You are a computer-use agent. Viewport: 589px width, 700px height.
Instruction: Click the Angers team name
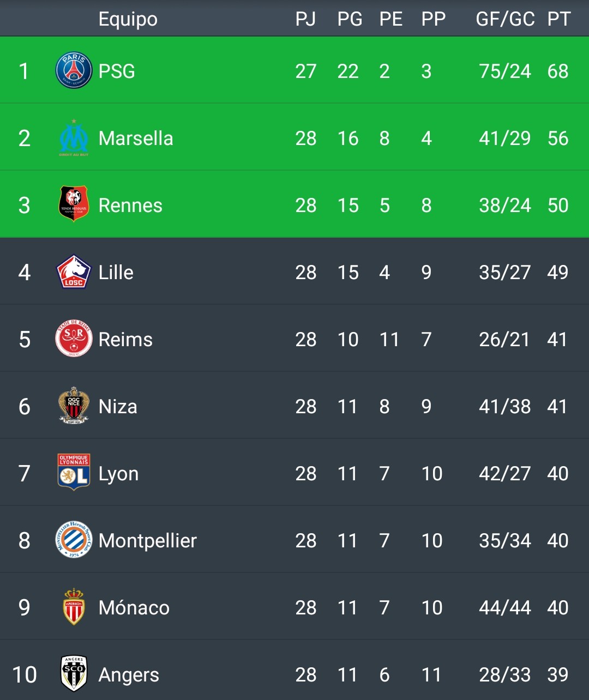pyautogui.click(x=129, y=675)
